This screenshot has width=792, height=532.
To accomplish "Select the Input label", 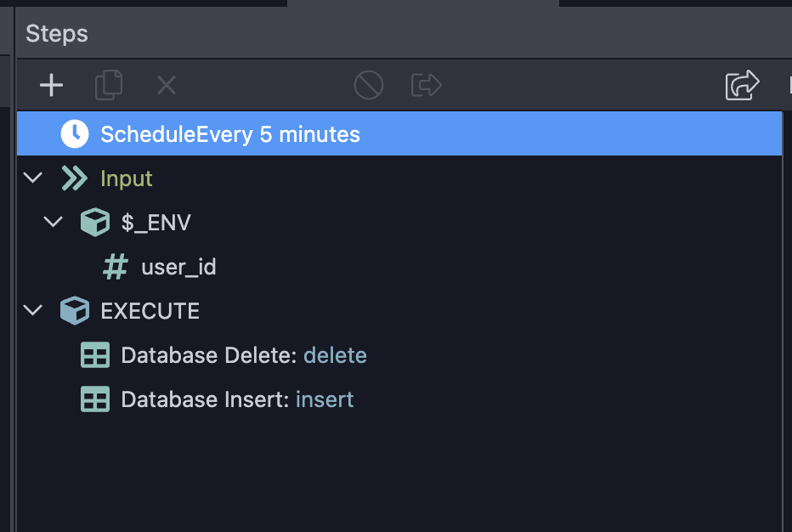I will point(127,178).
